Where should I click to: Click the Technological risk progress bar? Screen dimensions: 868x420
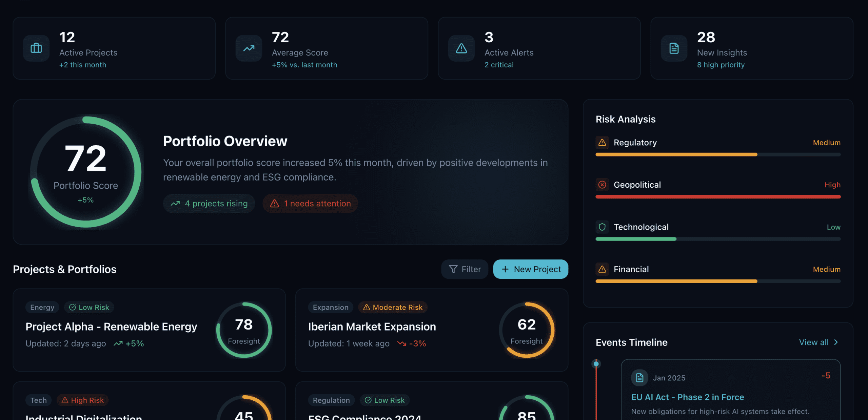point(718,239)
